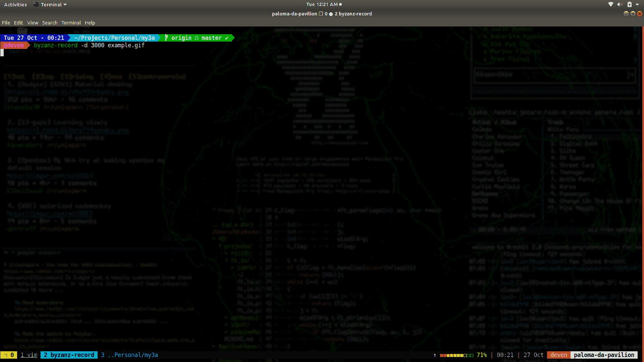644x362 pixels.
Task: Open the File menu
Action: 6,22
